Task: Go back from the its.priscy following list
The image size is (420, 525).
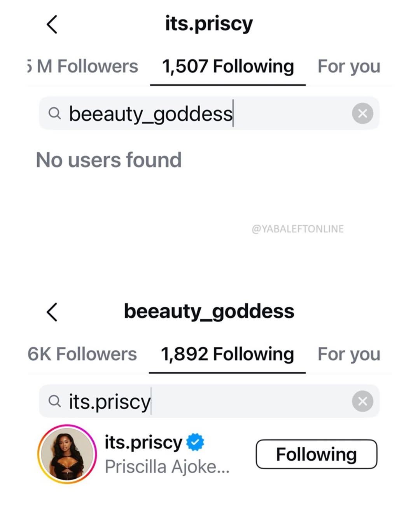Action: 52,25
